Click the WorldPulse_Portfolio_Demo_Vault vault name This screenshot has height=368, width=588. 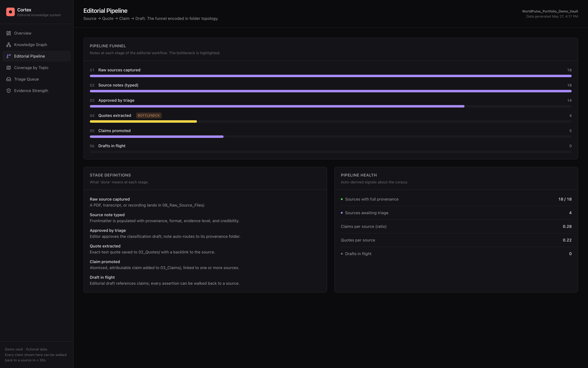tap(550, 11)
